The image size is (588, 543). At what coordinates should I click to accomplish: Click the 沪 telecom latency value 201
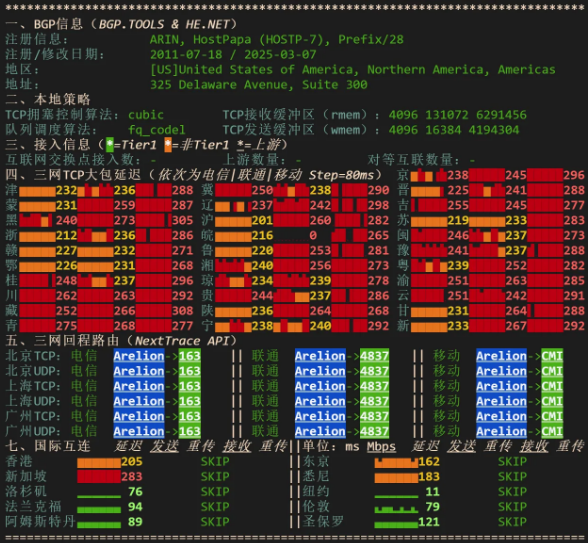tap(262, 220)
